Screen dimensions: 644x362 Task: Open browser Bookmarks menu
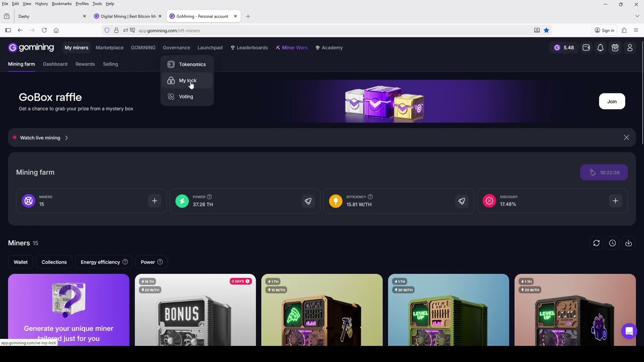62,4
